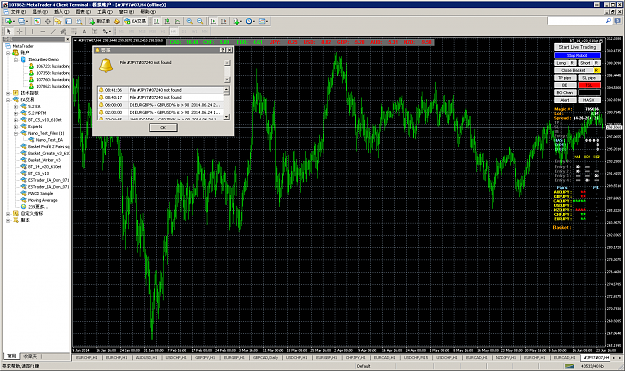This screenshot has height=371, width=625.
Task: Click the Close Basket button
Action: coord(574,70)
